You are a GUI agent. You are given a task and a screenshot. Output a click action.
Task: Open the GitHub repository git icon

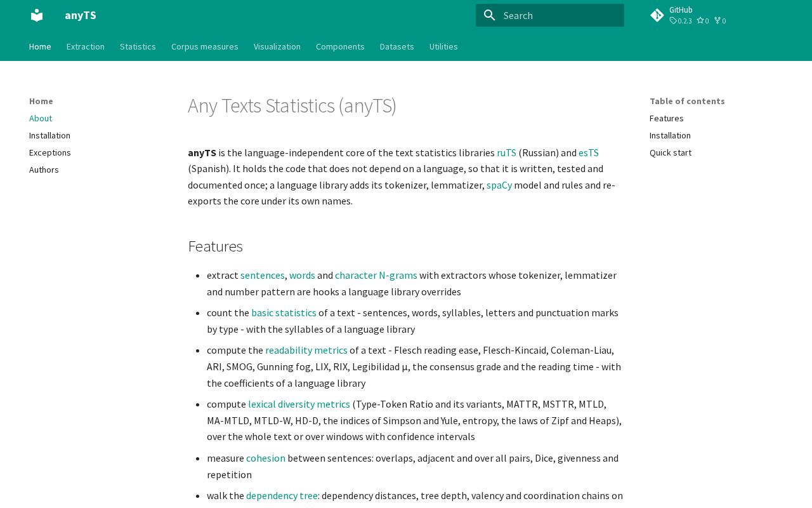coord(657,15)
